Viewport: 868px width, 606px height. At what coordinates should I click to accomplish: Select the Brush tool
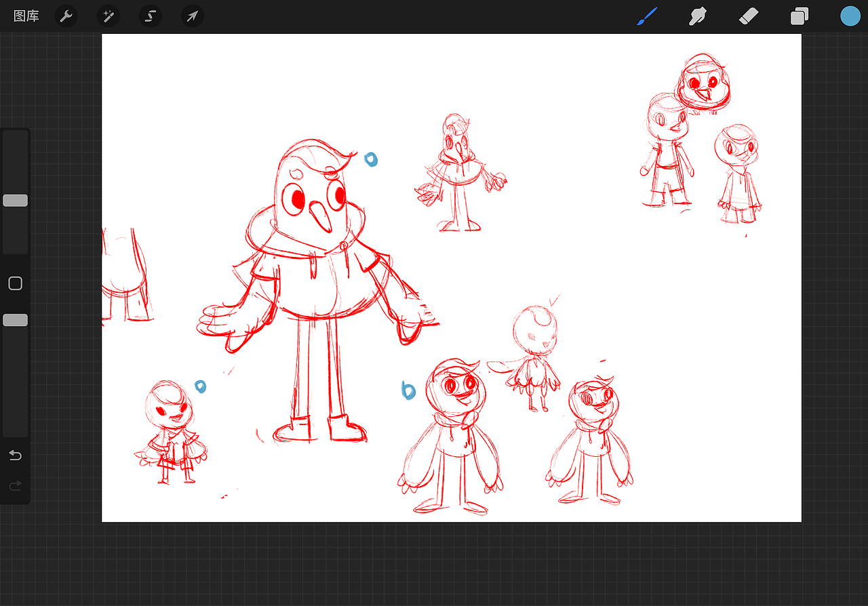pos(648,16)
